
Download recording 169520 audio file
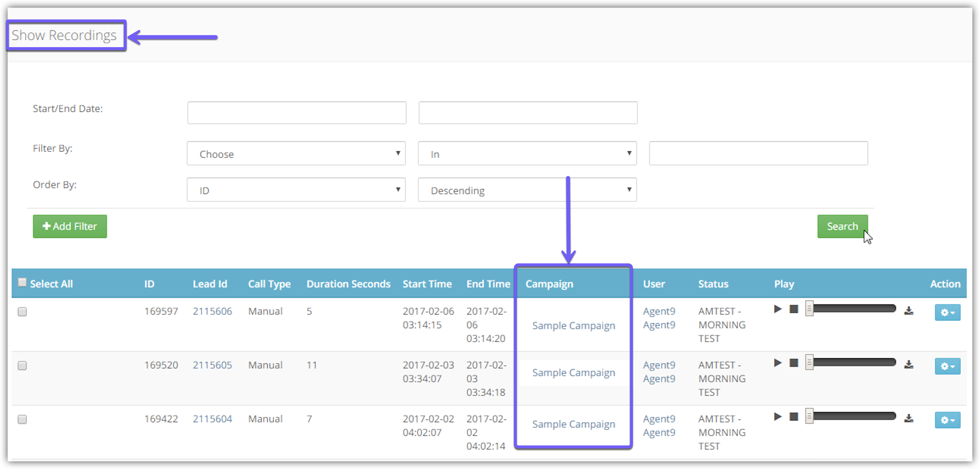pos(909,364)
